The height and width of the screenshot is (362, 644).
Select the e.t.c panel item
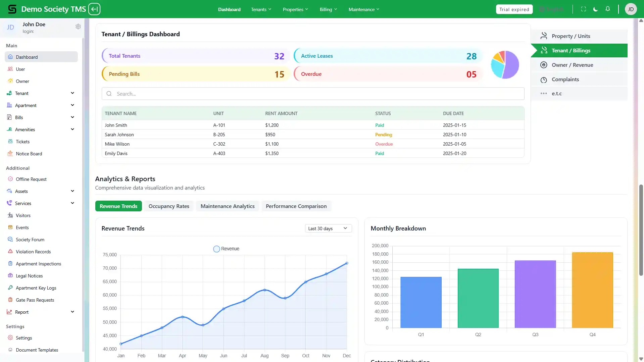[557, 94]
